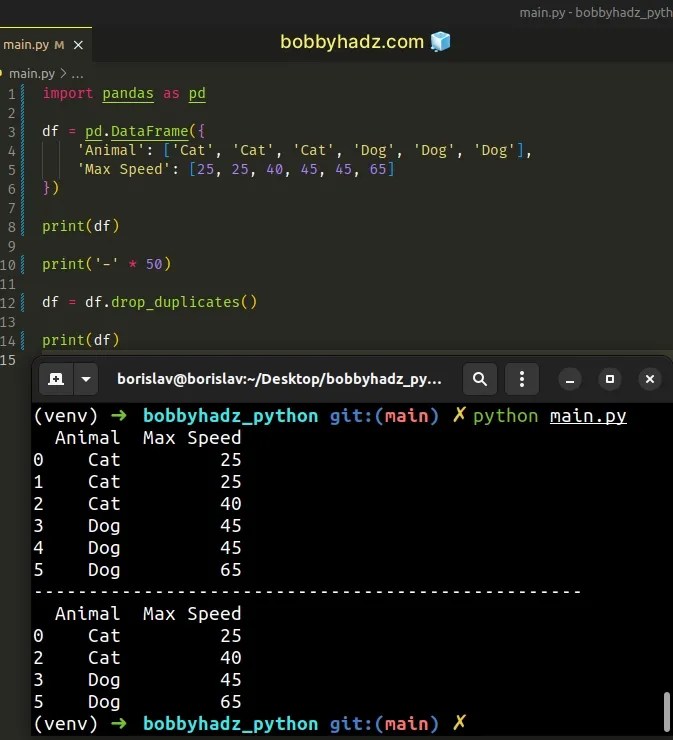Open terminal search magnifier icon
The width and height of the screenshot is (673, 740).
(480, 379)
